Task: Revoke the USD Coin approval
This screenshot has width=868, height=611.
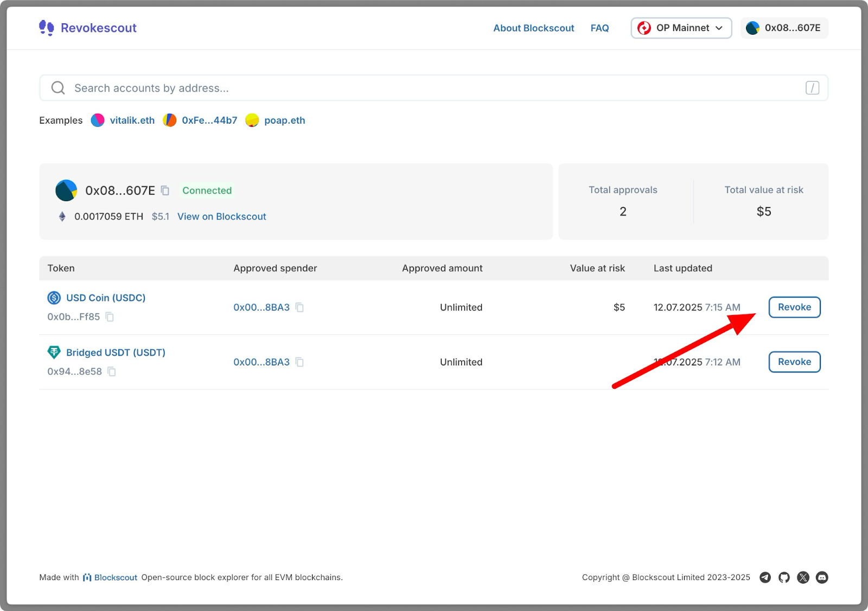Action: [794, 307]
